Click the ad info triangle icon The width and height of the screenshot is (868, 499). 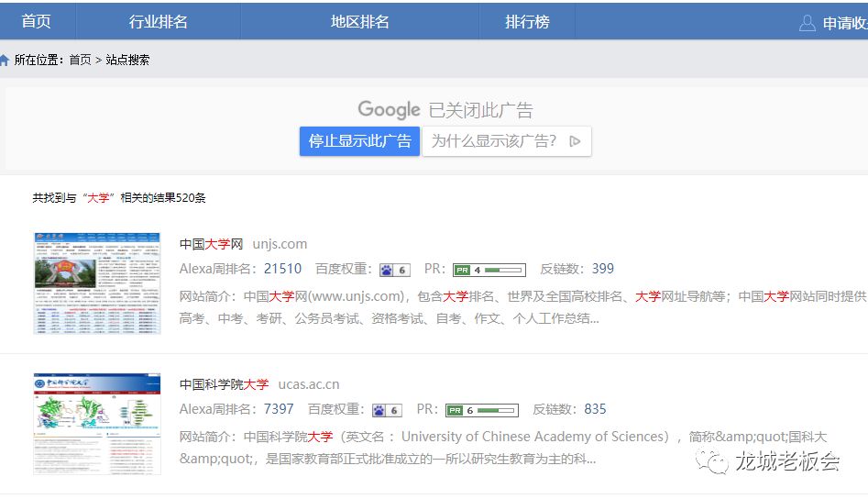tap(575, 141)
